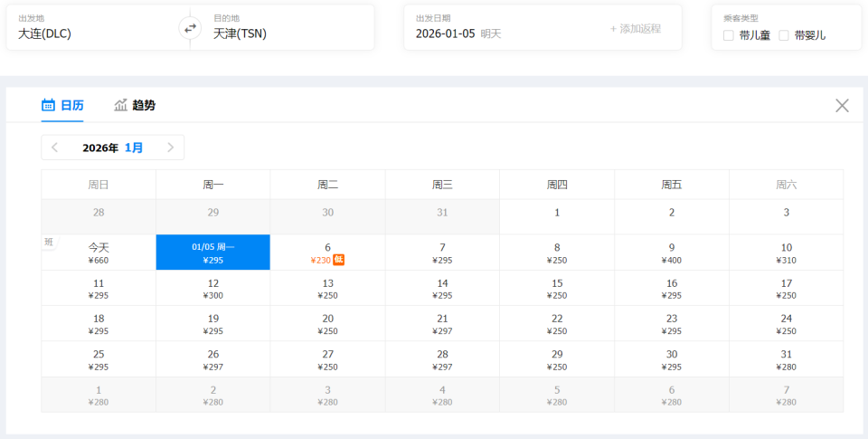Click the trend chart icon
868x439 pixels.
click(121, 105)
